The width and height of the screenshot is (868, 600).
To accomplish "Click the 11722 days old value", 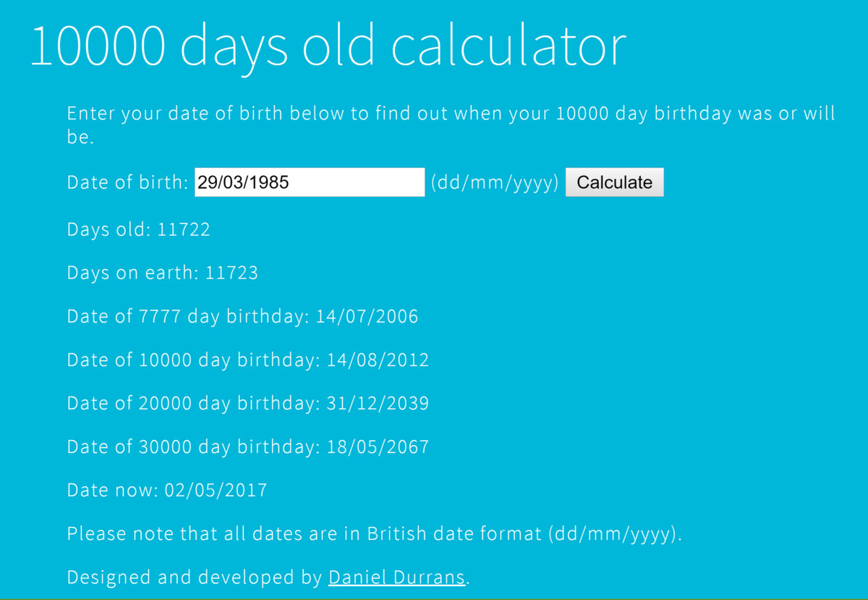I will point(184,230).
